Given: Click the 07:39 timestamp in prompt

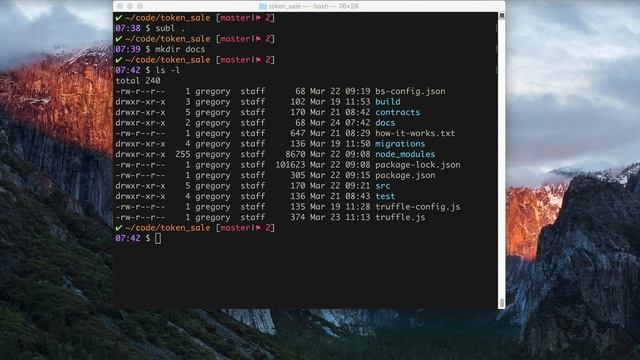Looking at the screenshot, I should [x=128, y=49].
